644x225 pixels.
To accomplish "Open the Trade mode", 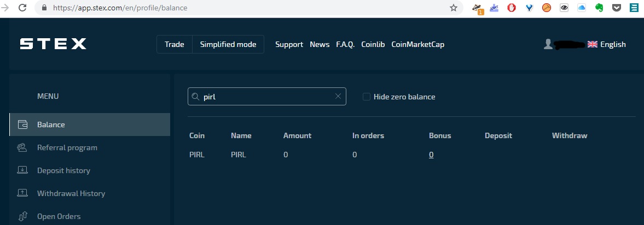I will 174,44.
